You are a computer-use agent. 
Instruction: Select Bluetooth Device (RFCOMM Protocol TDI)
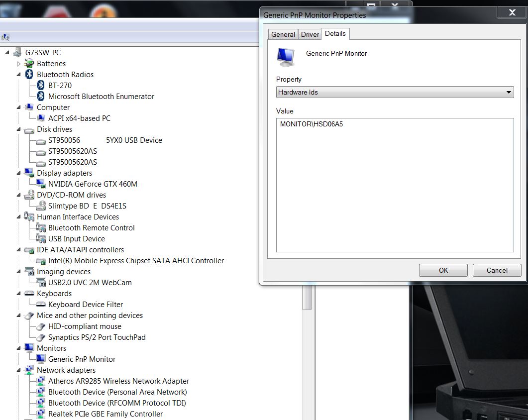(x=117, y=403)
